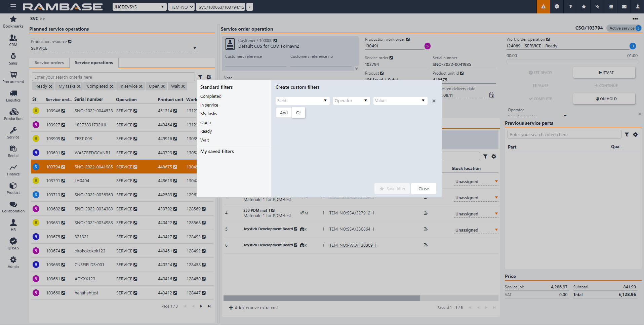Open the Field dropdown in custom filters
The width and height of the screenshot is (644, 325).
(x=302, y=101)
